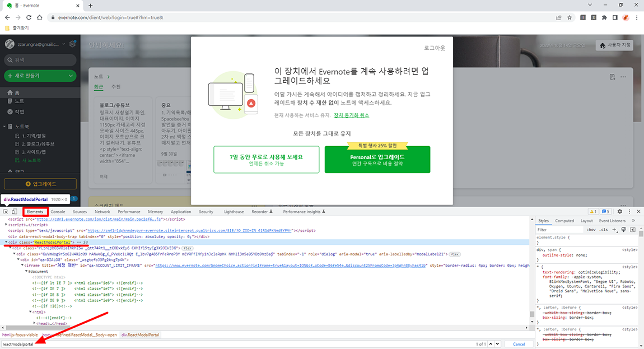
Task: Open the Performance tab
Action: point(129,212)
